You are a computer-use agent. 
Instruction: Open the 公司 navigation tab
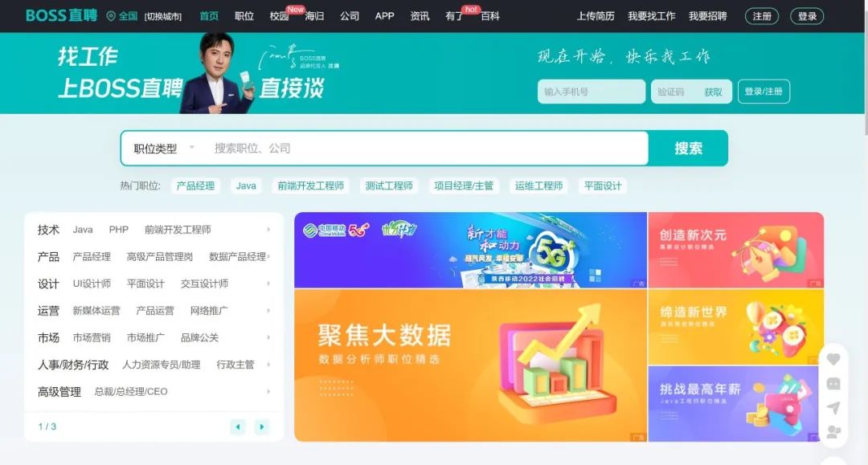(350, 16)
